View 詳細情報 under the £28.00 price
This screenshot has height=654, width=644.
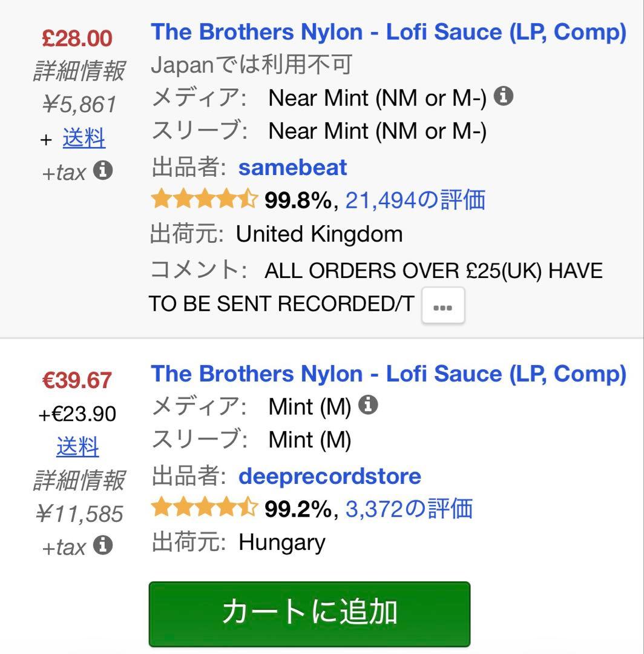pyautogui.click(x=77, y=71)
